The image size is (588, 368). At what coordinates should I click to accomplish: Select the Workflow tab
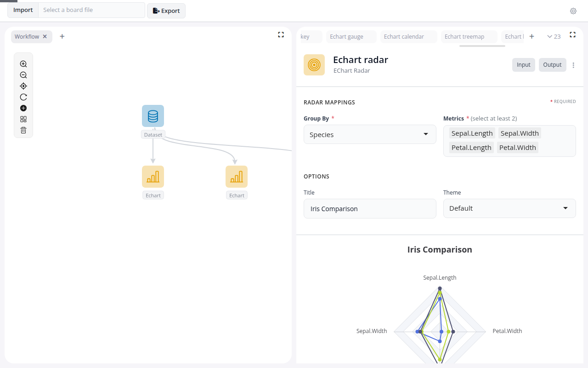[x=28, y=36]
